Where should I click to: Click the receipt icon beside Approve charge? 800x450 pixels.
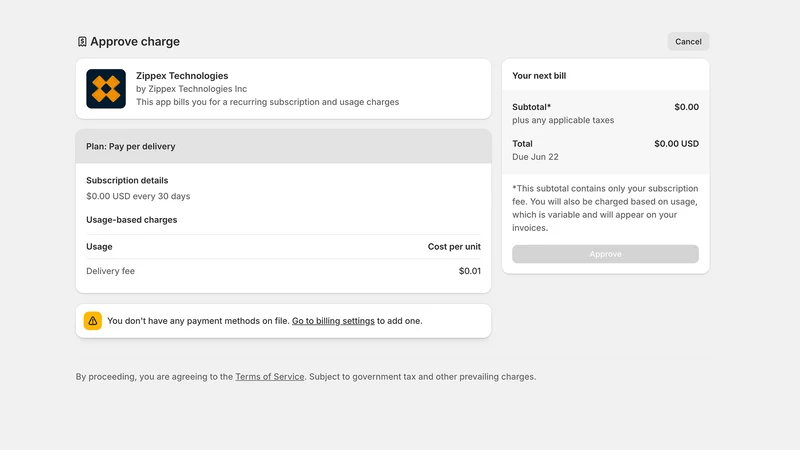click(x=82, y=41)
